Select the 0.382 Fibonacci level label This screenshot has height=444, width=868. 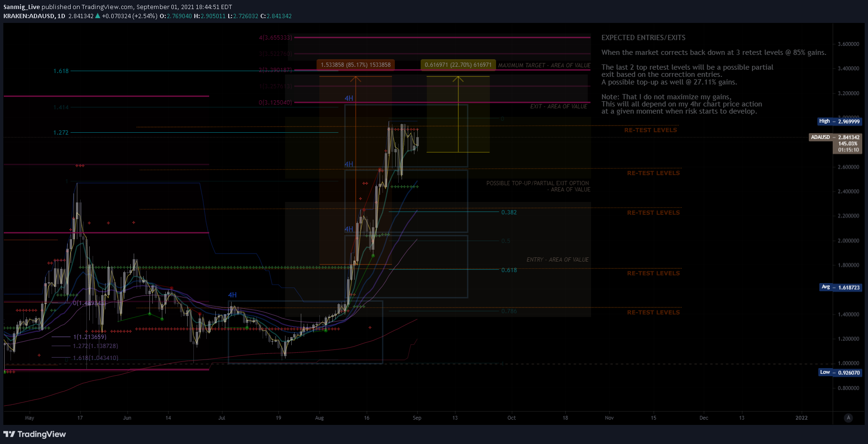[x=509, y=212]
